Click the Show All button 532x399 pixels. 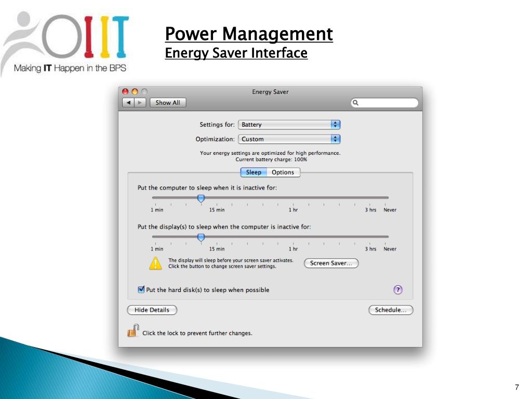(168, 102)
